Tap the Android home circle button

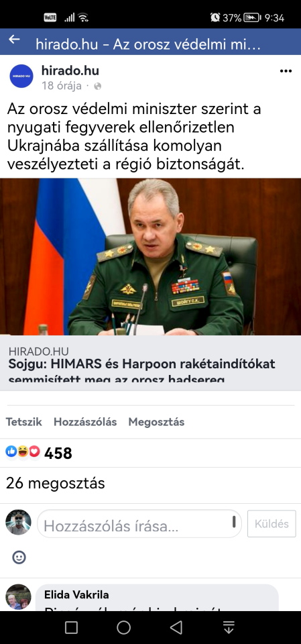(x=123, y=627)
